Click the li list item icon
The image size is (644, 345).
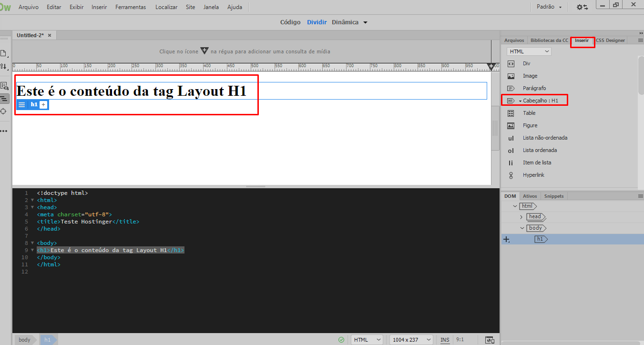pos(511,163)
